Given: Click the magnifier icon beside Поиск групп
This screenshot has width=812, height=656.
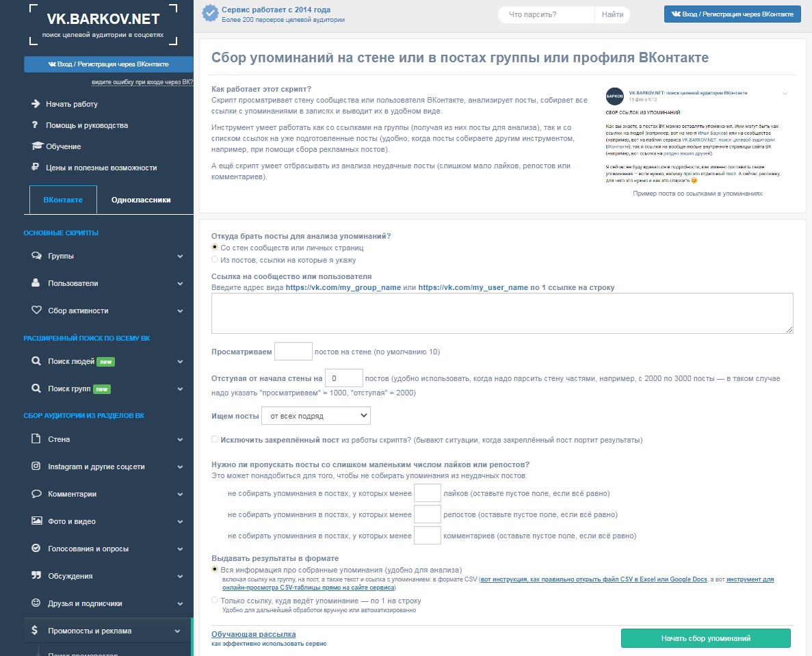Looking at the screenshot, I should pos(36,388).
